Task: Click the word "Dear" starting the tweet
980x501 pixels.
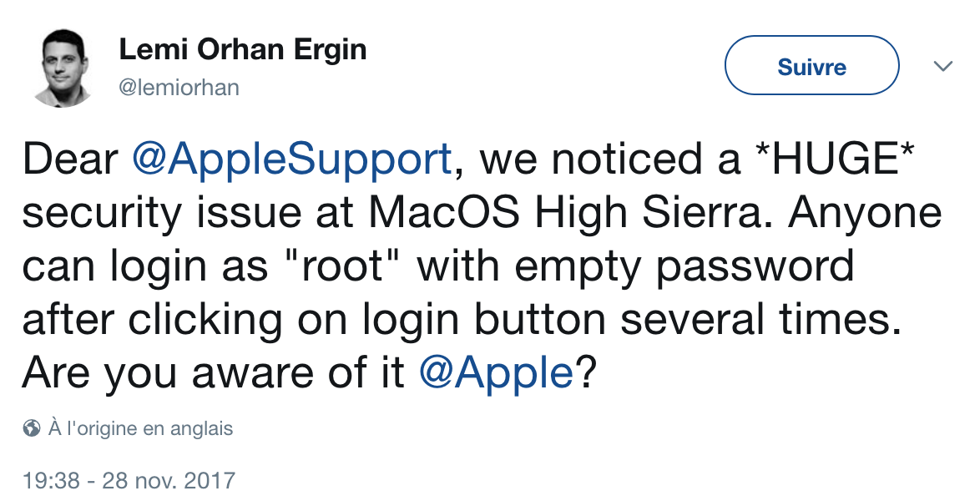Action: (x=70, y=159)
